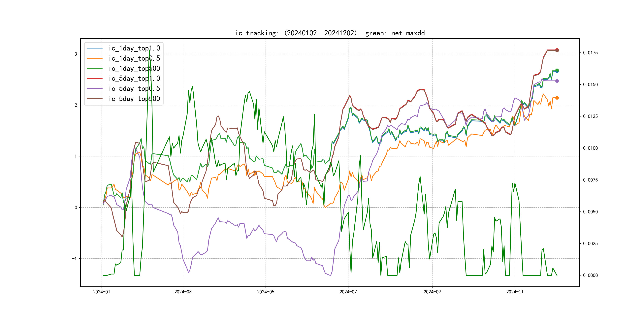Click the orange legend line swatch
The height and width of the screenshot is (322, 644).
pos(94,58)
